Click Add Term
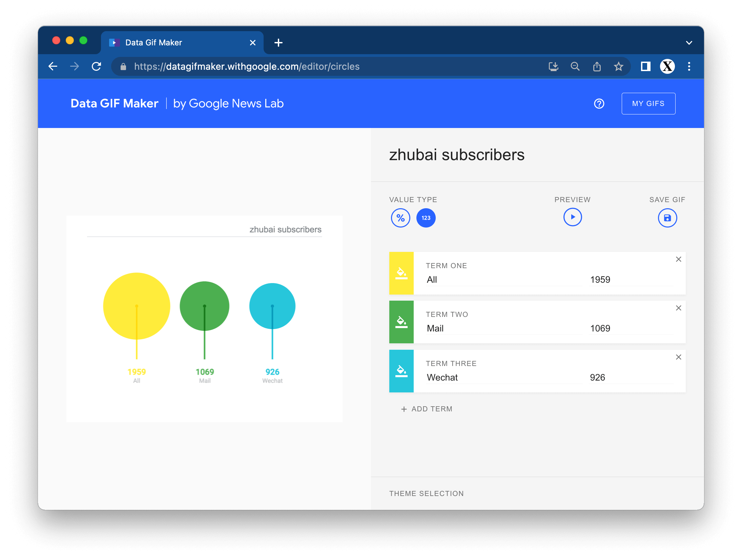The height and width of the screenshot is (560, 742). (x=427, y=409)
